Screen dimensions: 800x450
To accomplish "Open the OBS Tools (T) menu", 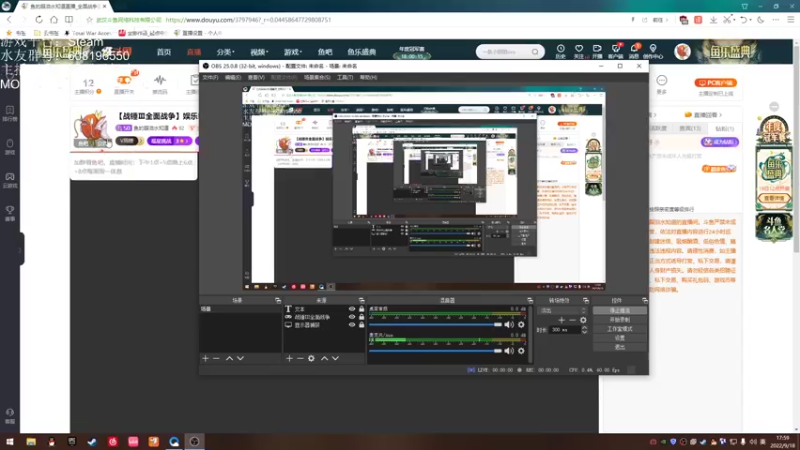I will (345, 78).
